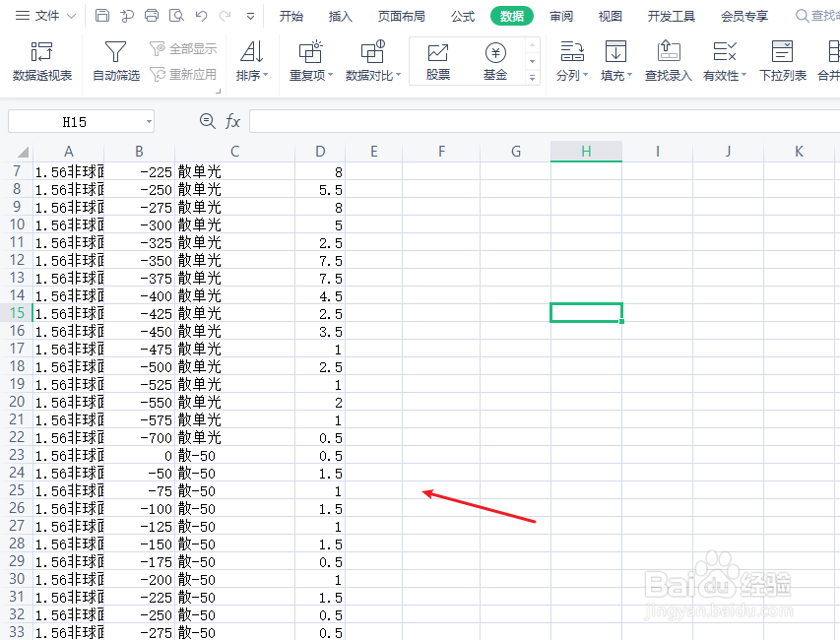Select row 15 header
This screenshot has height=640, width=840.
17,313
